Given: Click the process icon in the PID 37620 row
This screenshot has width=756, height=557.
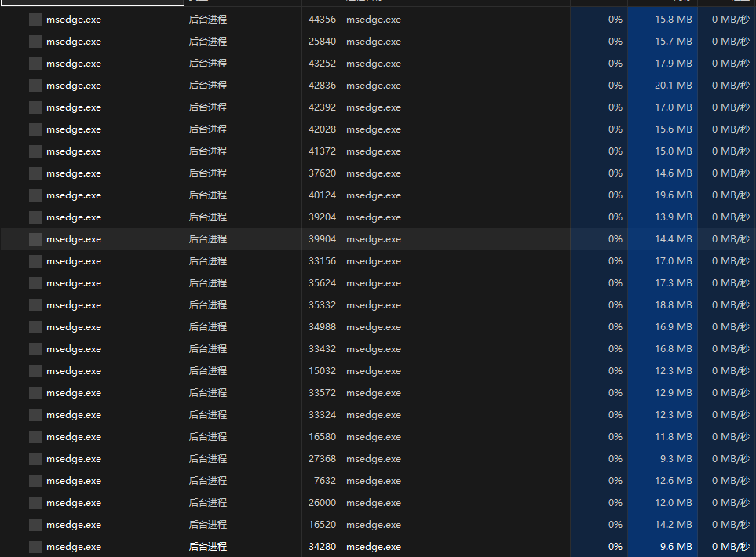Looking at the screenshot, I should [x=35, y=173].
